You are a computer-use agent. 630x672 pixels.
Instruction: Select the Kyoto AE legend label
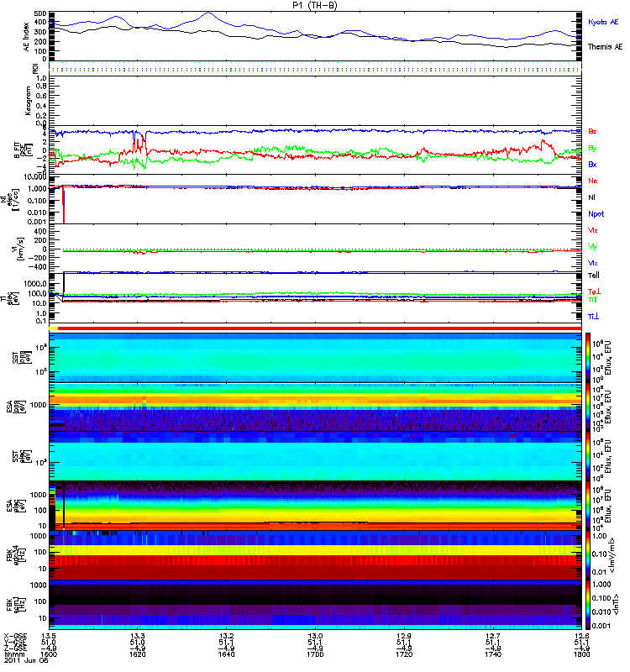coord(604,22)
